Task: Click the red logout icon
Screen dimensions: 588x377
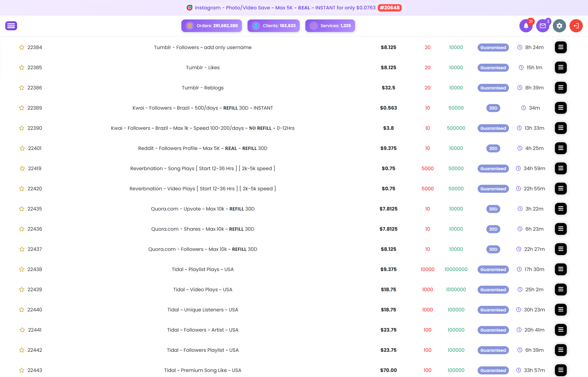Action: click(x=576, y=26)
